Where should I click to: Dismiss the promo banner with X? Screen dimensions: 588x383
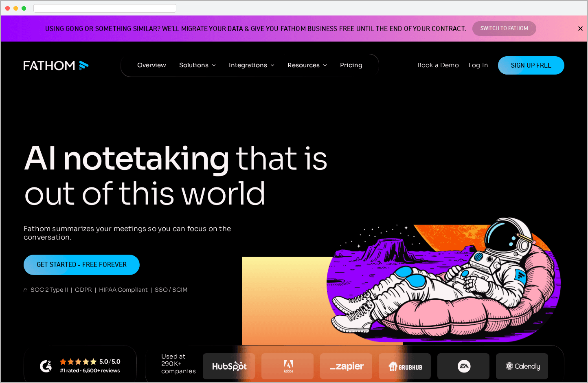click(580, 29)
